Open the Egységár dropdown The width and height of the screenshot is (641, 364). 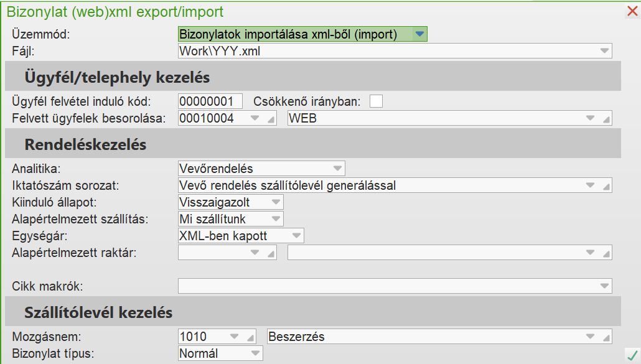(296, 236)
